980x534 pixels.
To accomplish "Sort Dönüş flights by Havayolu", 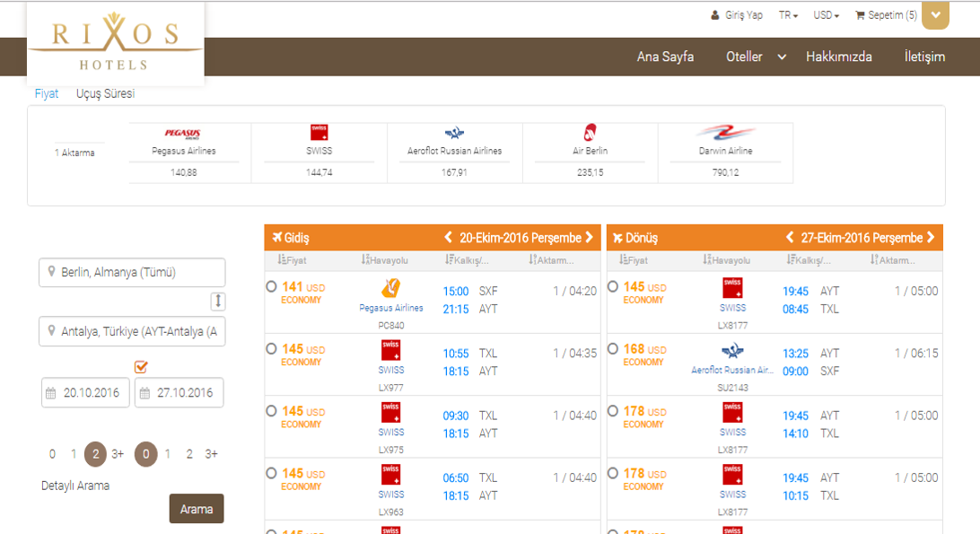I will coord(726,260).
